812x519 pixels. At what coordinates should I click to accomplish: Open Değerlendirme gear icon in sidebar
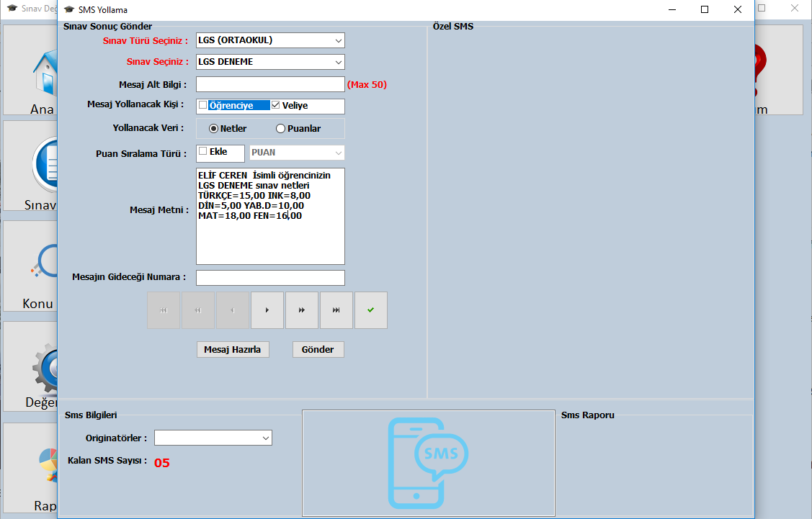tap(45, 368)
